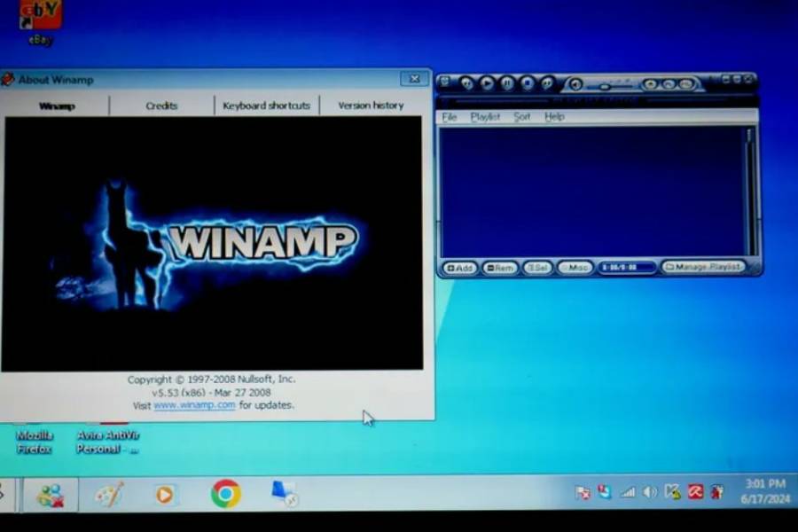Click the tray icon right of the speaker
This screenshot has width=798, height=532.
point(672,492)
